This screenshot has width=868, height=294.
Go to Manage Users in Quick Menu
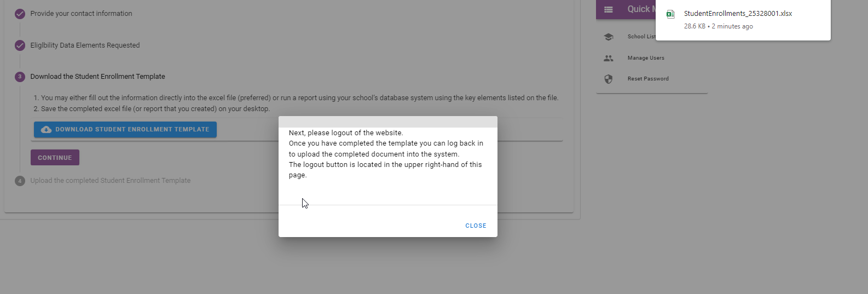(x=646, y=58)
